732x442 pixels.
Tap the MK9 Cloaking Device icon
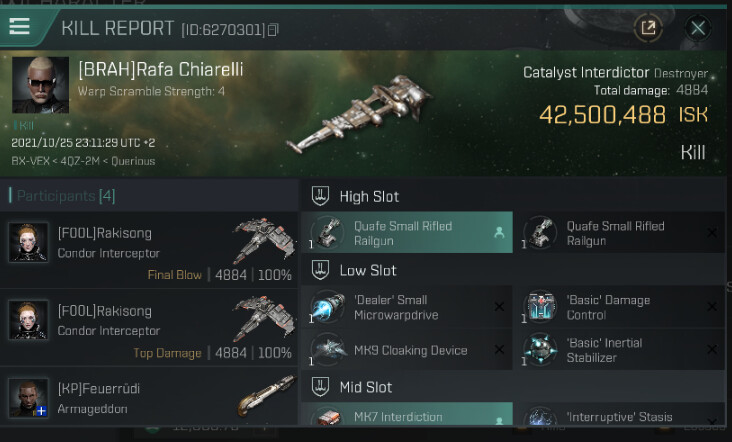click(328, 350)
